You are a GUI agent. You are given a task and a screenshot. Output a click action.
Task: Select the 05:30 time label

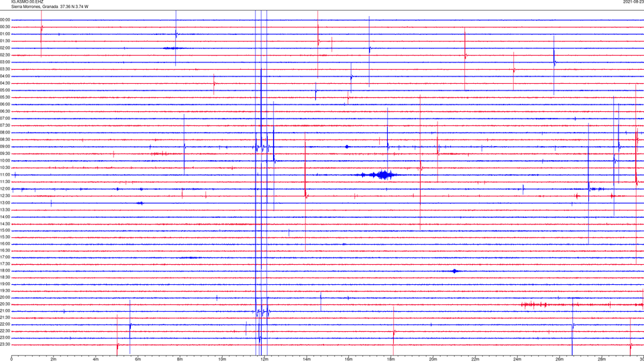pos(5,97)
